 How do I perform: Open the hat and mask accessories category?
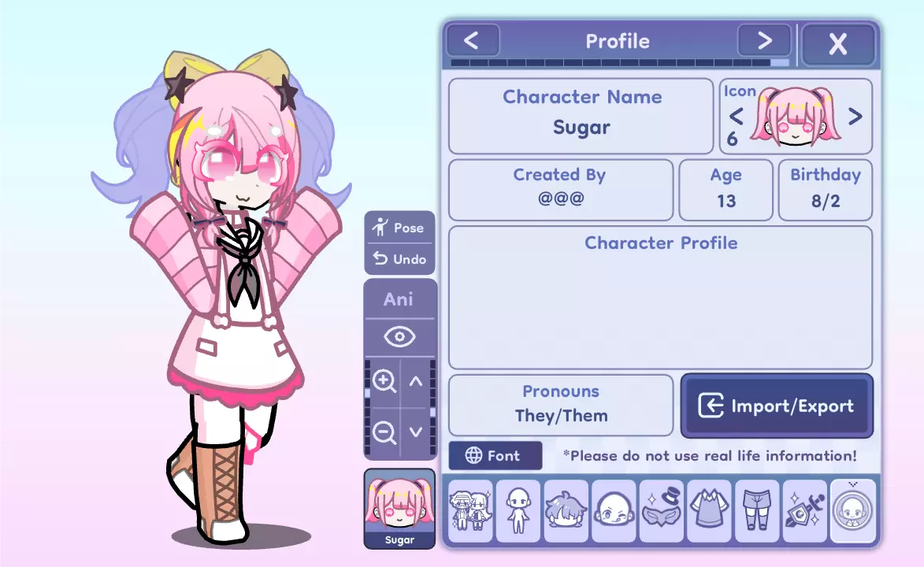(x=661, y=511)
